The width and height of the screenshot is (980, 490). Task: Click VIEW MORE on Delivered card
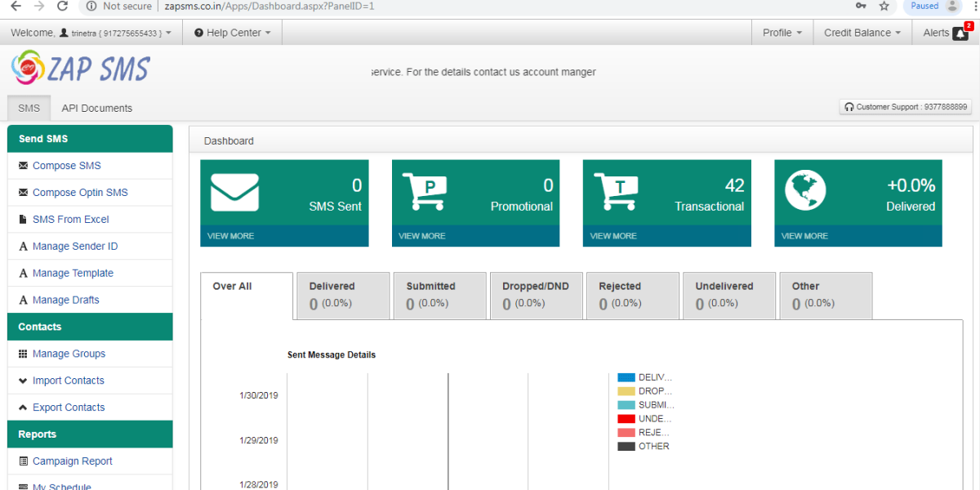[x=804, y=236]
